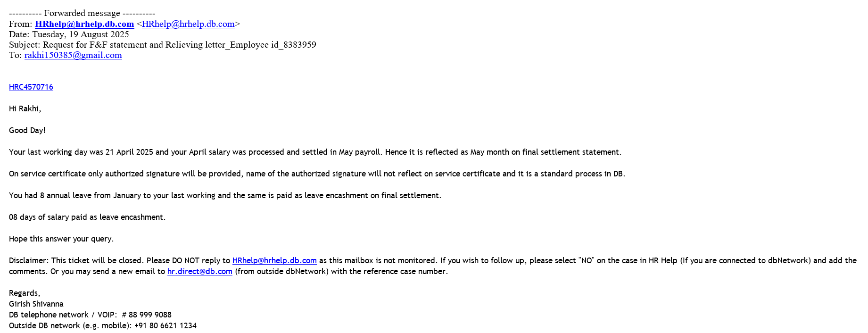868x333 pixels.
Task: Click the "08 days of salary paid" line
Action: coord(87,217)
